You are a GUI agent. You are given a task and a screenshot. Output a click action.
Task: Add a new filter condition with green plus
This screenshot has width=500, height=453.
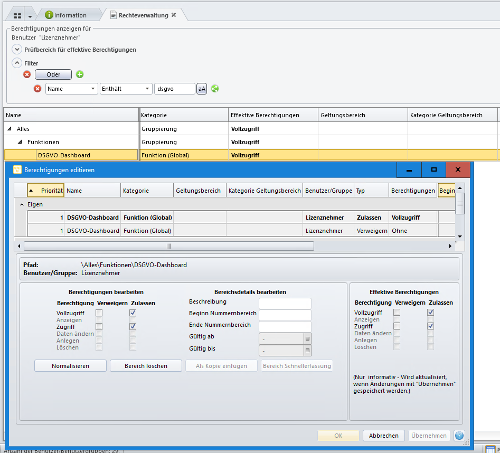click(80, 74)
